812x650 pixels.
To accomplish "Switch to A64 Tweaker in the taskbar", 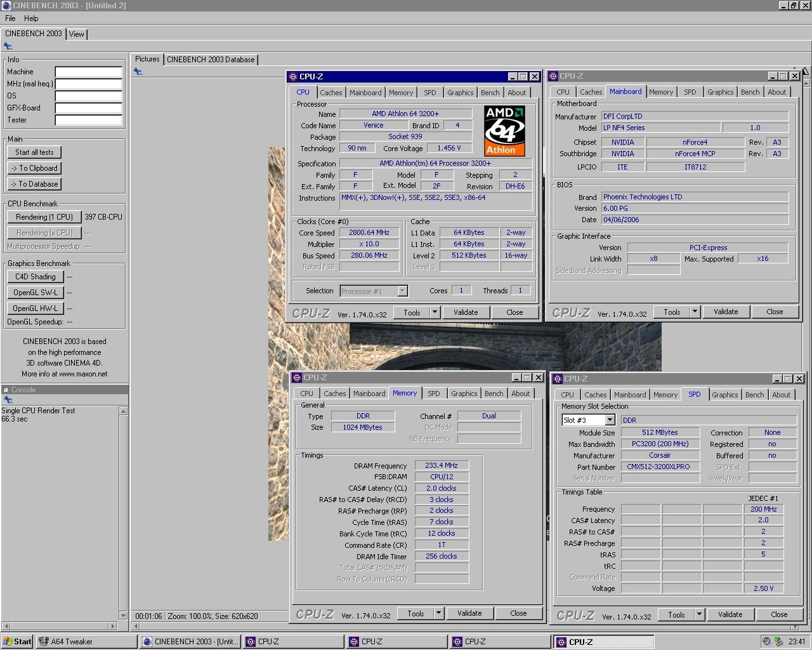I will 86,642.
